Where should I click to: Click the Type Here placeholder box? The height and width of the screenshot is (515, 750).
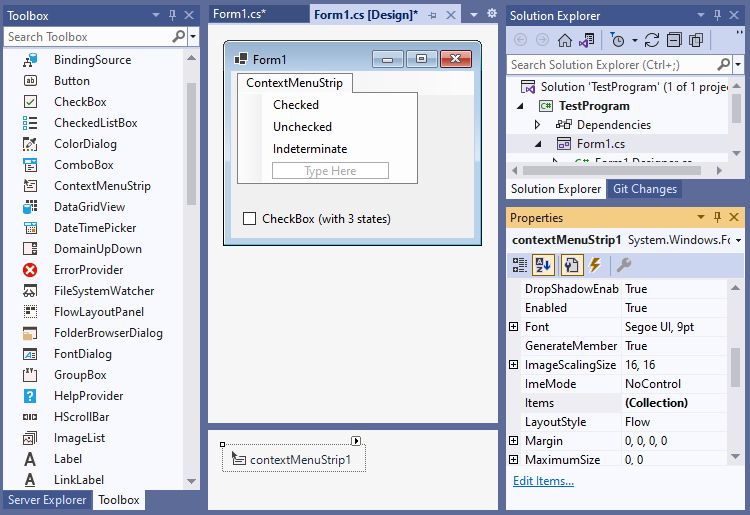click(330, 171)
